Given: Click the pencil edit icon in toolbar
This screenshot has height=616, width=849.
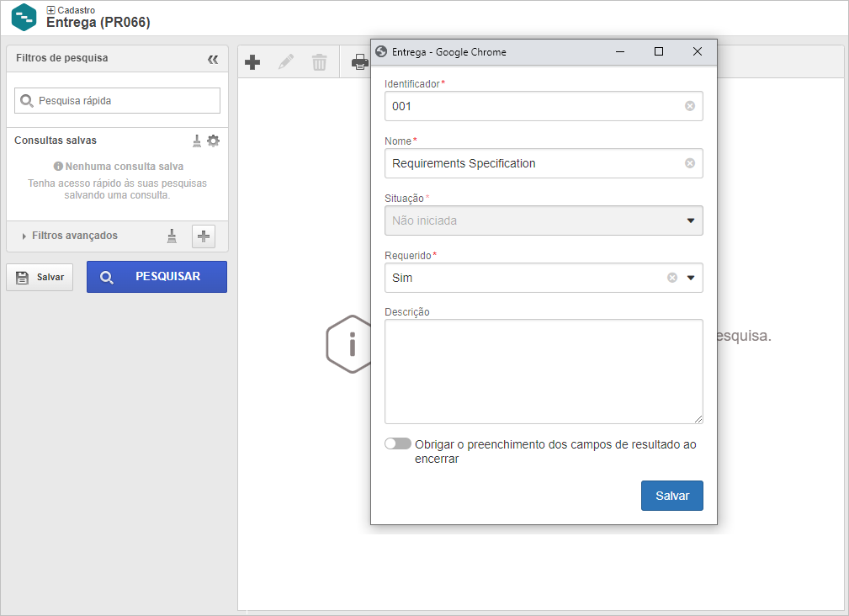Looking at the screenshot, I should coord(286,62).
